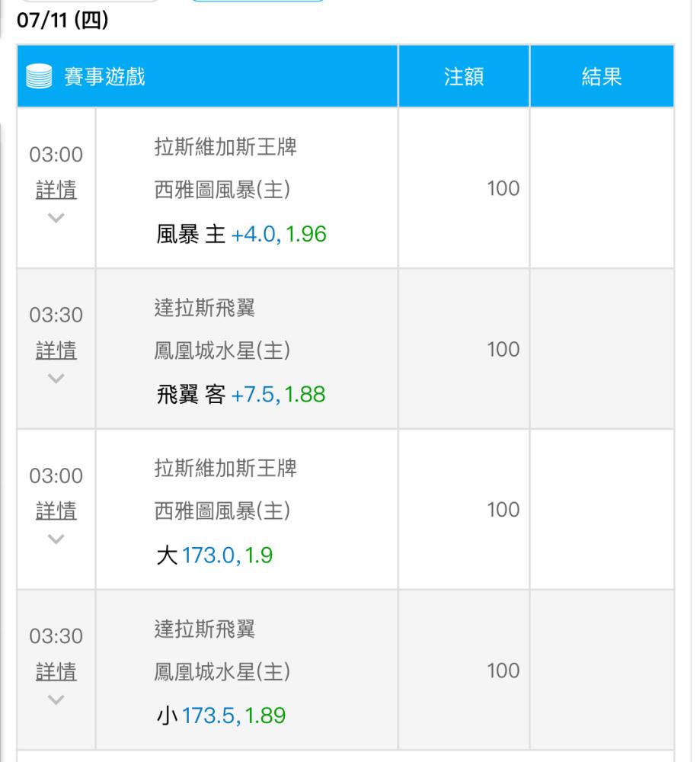Open 詳情 link for the 大 173.0 bet
This screenshot has width=700, height=762.
click(56, 511)
